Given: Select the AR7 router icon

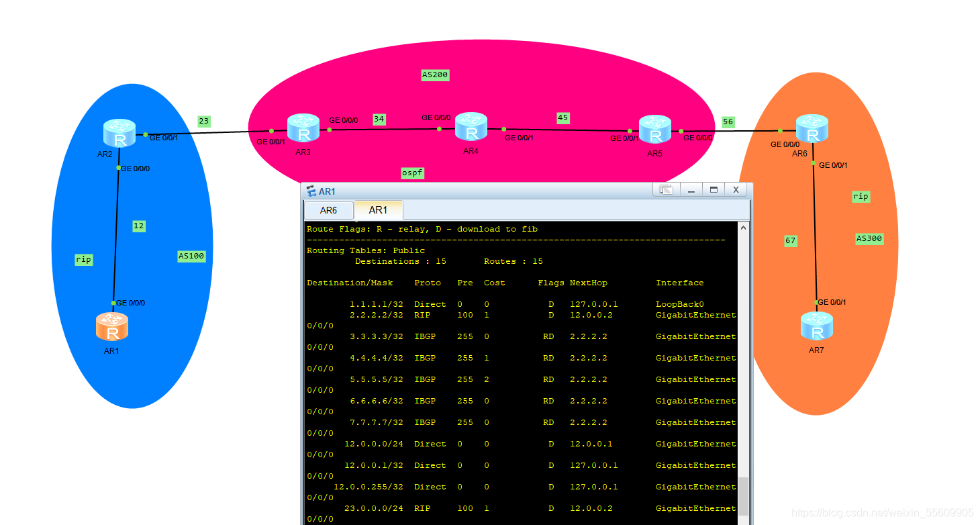Looking at the screenshot, I should pyautogui.click(x=817, y=327).
